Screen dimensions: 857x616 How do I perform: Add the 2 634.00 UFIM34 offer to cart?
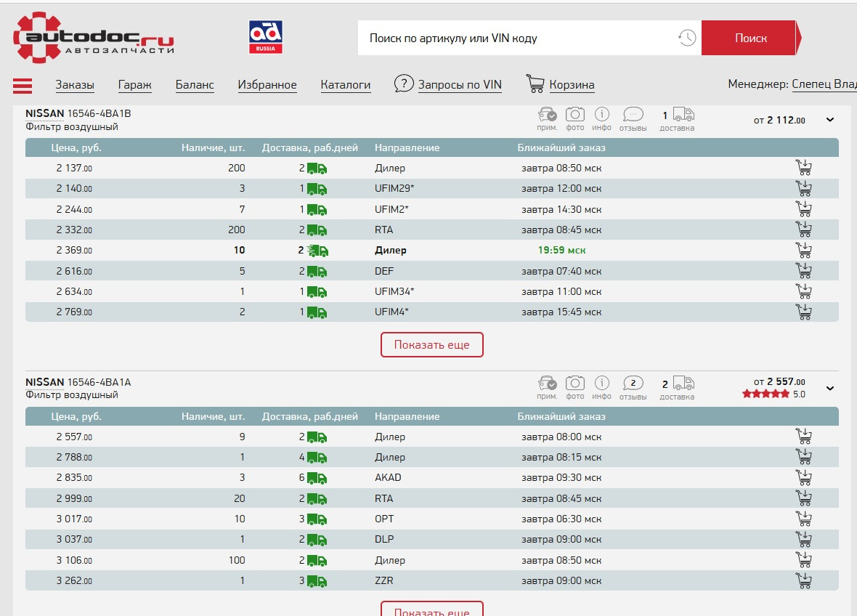coord(803,291)
